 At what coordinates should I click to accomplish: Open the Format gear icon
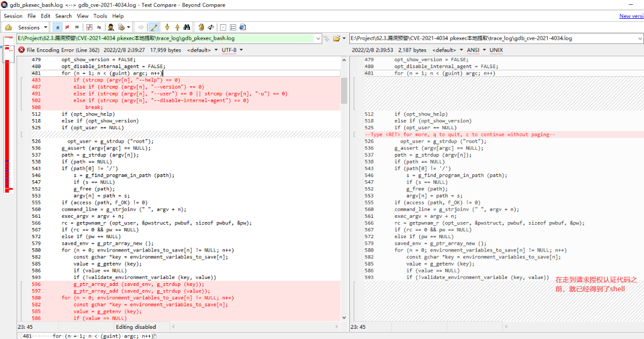pyautogui.click(x=122, y=27)
